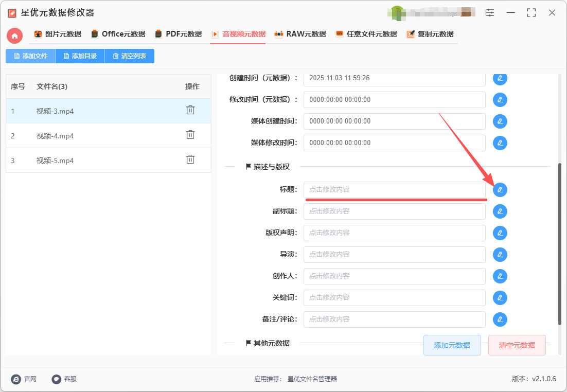Open the 复制元数据 tab
567x392 pixels.
coord(430,34)
